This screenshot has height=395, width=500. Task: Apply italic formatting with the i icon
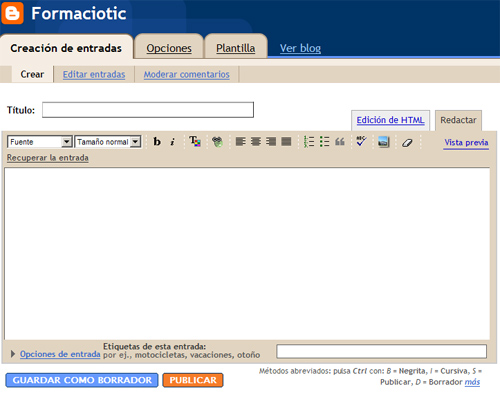click(172, 142)
